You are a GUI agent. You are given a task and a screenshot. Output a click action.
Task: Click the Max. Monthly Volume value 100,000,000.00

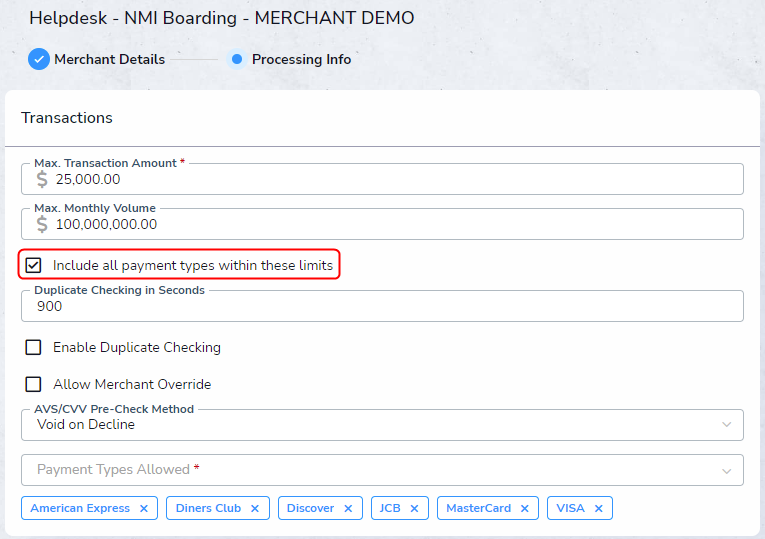106,224
